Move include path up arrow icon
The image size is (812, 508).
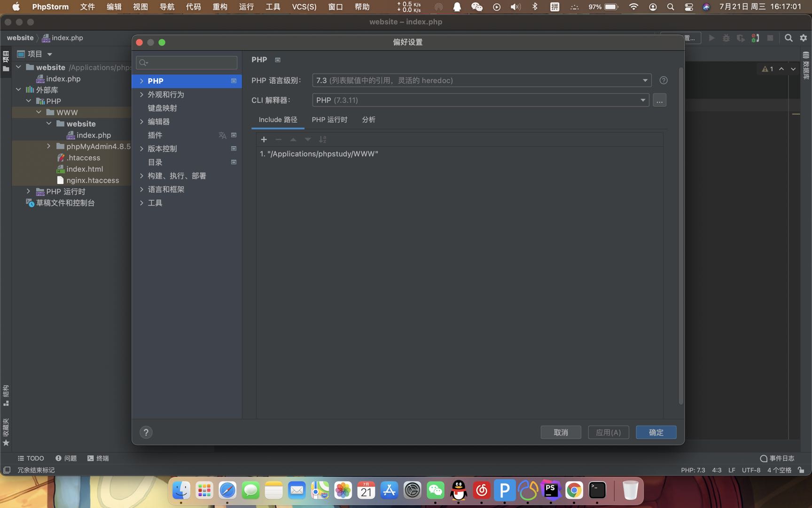tap(293, 139)
